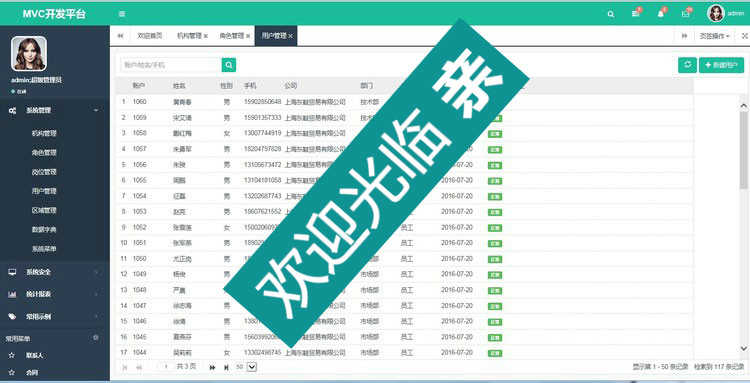Close the 用户管理 tab
750x383 pixels.
[290, 36]
